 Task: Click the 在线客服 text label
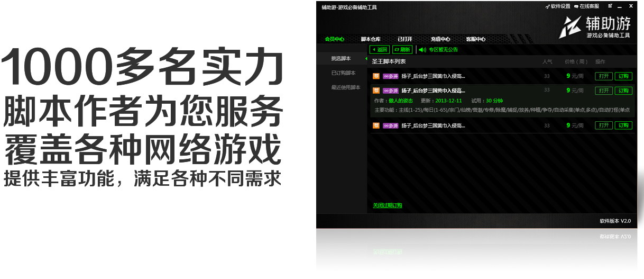pyautogui.click(x=590, y=6)
